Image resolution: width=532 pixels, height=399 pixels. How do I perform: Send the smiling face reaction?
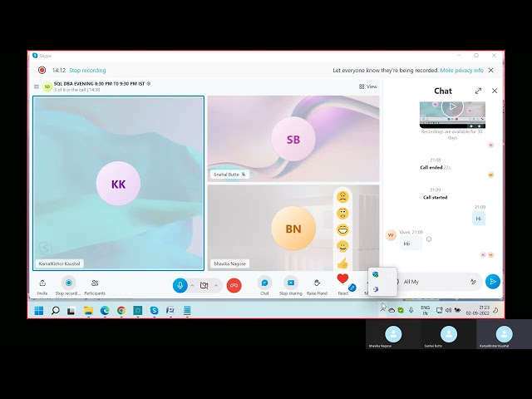(342, 246)
